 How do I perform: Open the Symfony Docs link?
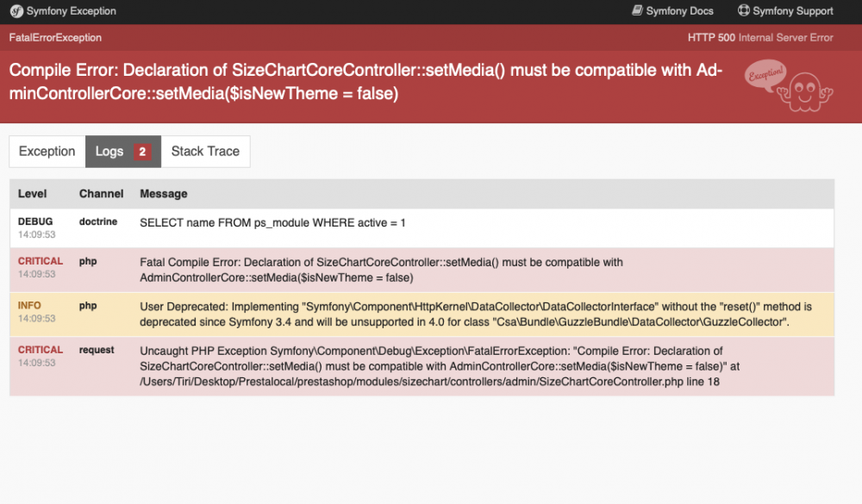[679, 11]
